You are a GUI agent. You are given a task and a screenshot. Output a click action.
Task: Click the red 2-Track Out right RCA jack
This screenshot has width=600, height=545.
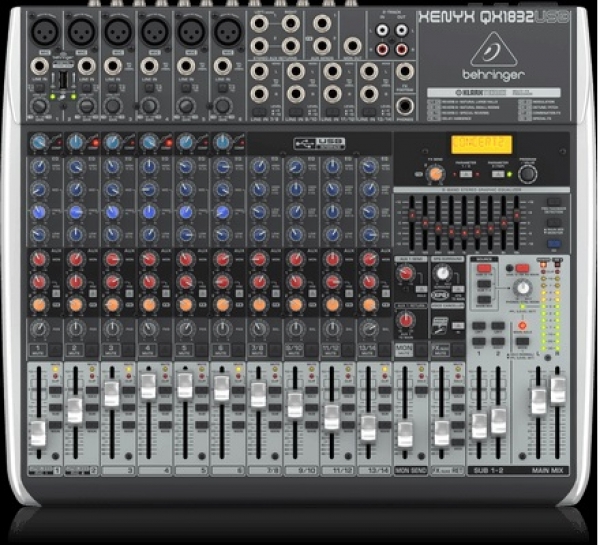click(x=401, y=49)
